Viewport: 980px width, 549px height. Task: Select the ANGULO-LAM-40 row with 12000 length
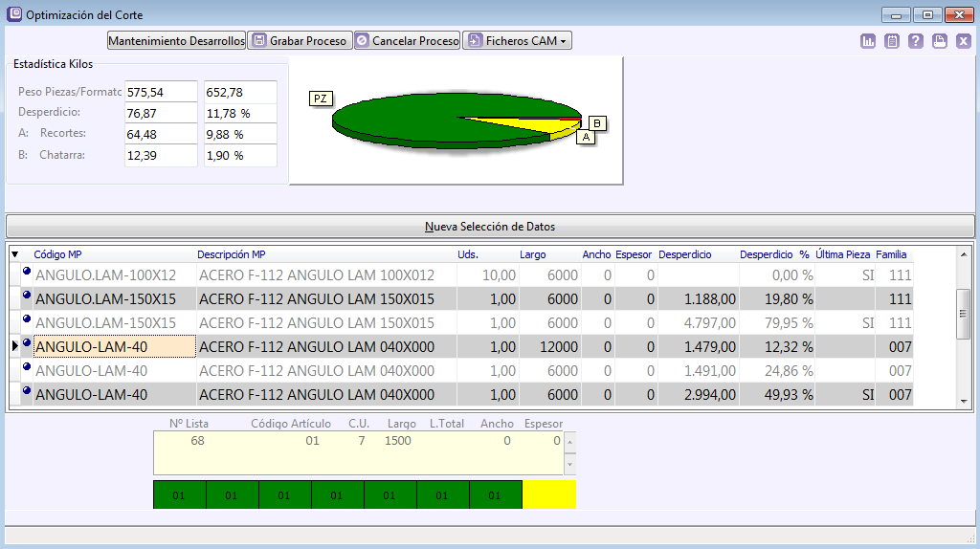click(115, 346)
